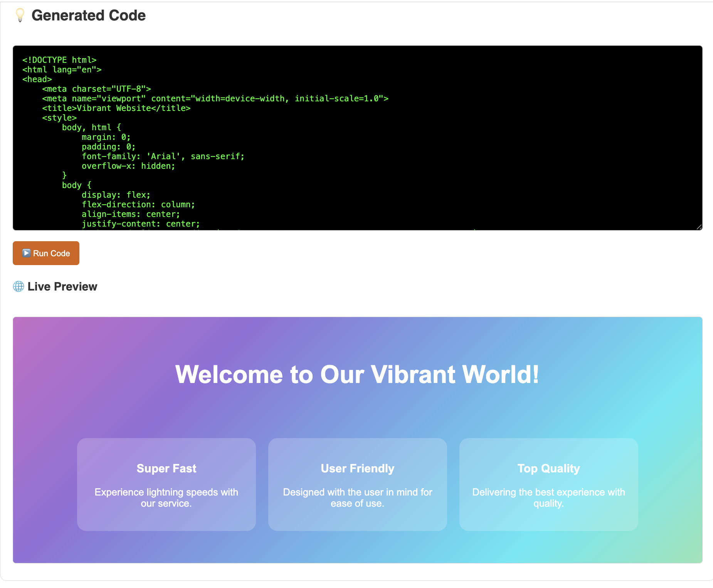Place cursor on the justify-content center line

click(x=141, y=224)
